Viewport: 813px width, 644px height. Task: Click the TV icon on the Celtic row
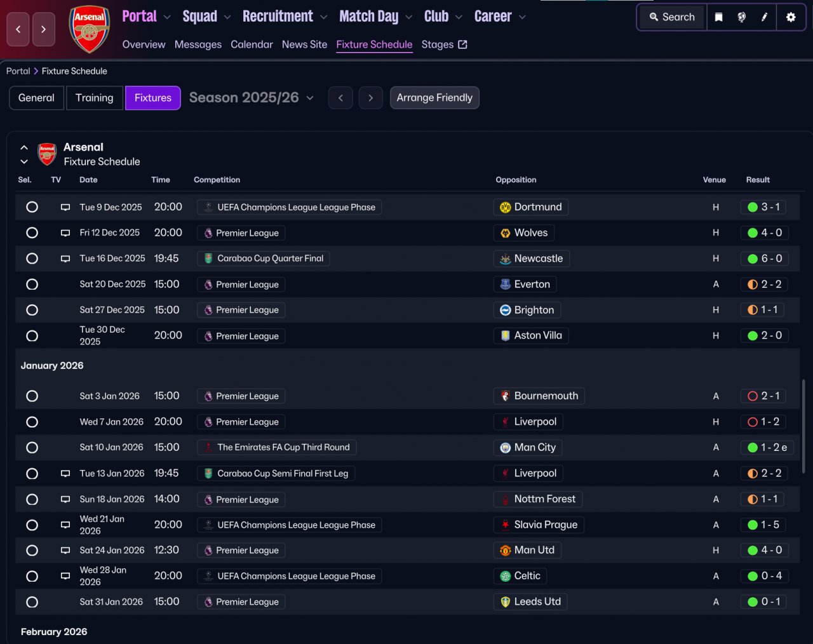pyautogui.click(x=65, y=576)
